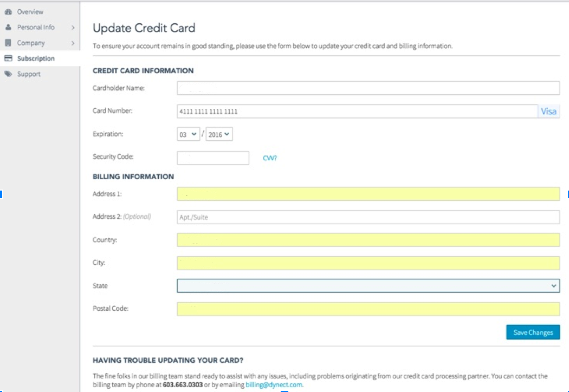Click into the Card Number field
The image size is (569, 392).
(357, 112)
